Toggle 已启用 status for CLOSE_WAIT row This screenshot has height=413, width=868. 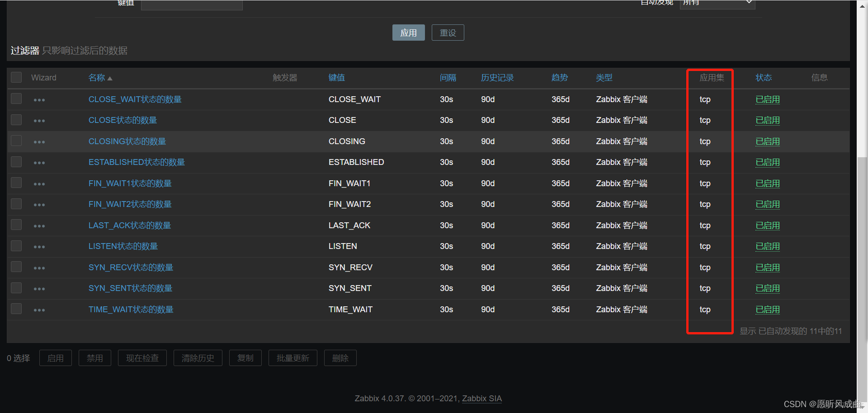tap(768, 99)
